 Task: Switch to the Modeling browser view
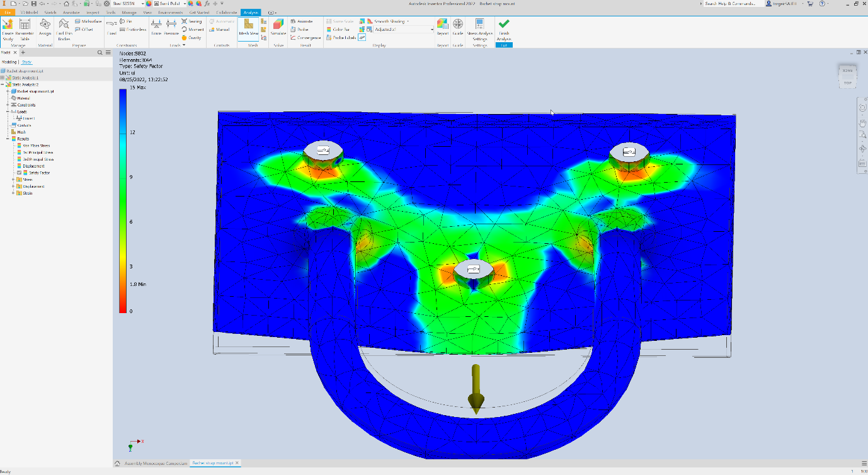[9, 62]
